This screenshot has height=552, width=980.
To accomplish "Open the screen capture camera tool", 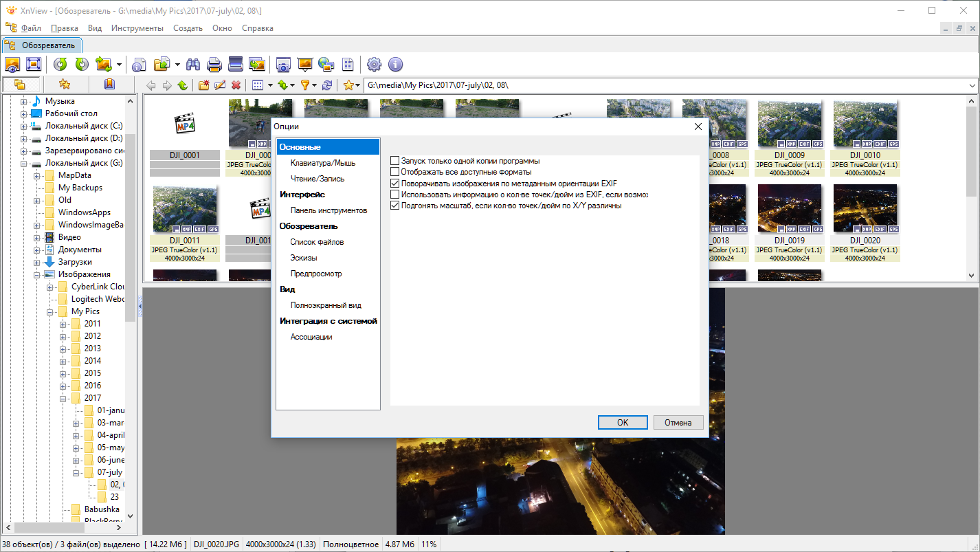I will coord(283,65).
